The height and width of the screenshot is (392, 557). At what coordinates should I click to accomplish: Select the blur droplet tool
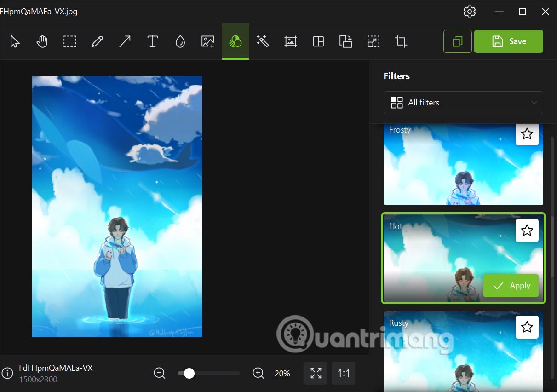tap(180, 42)
